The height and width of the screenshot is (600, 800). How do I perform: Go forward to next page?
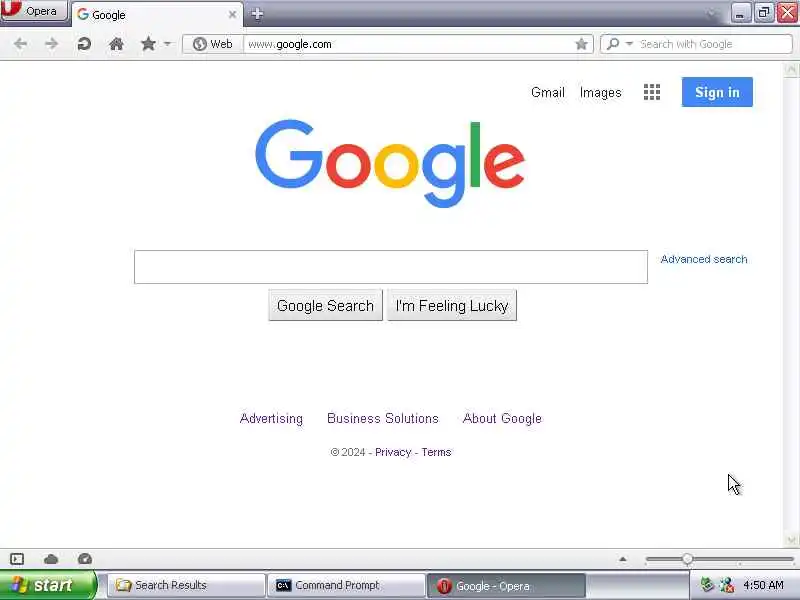(x=52, y=44)
